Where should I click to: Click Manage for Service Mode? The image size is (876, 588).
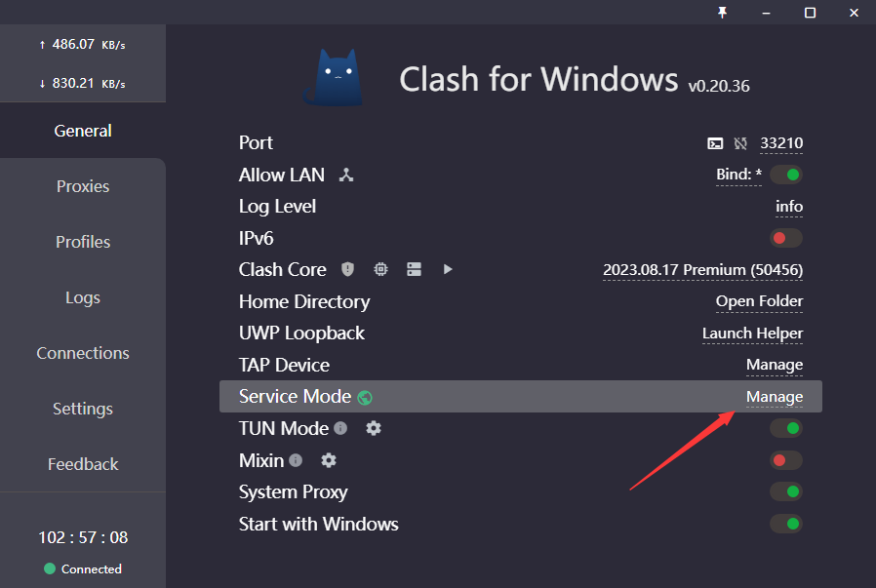775,397
